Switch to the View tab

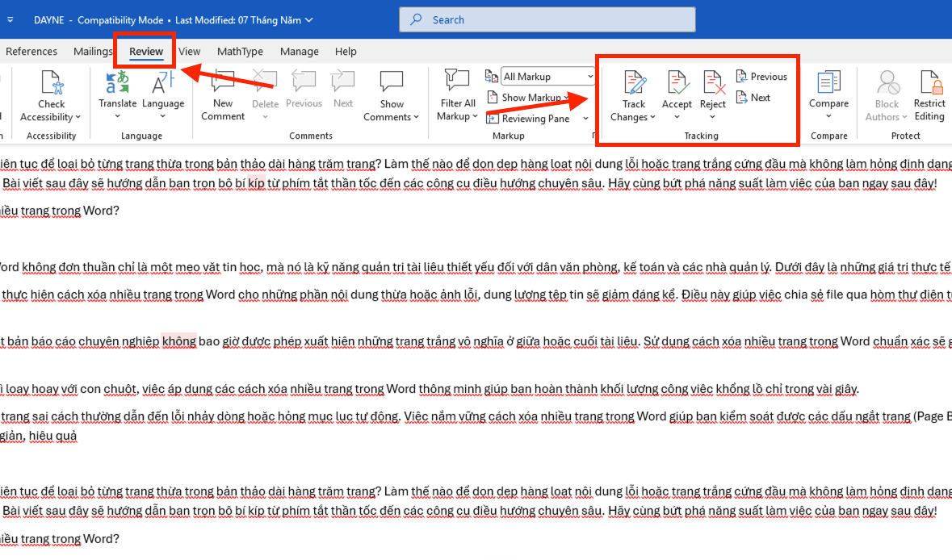click(190, 52)
